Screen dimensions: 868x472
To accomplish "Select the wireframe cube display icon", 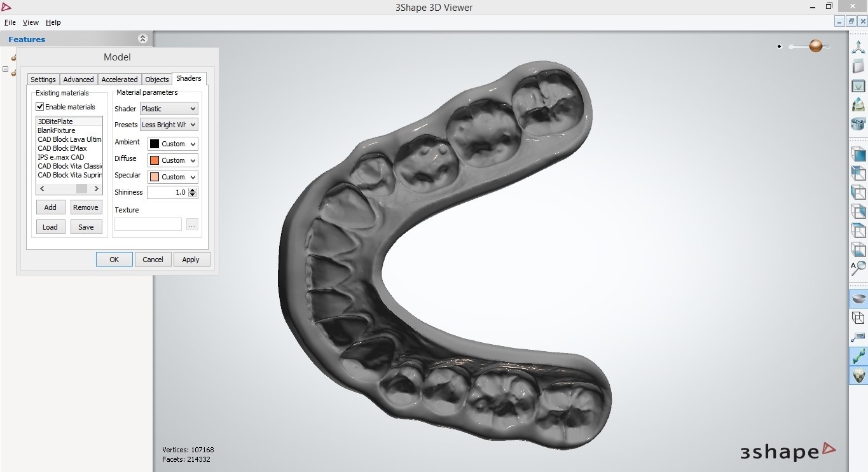I will 858,317.
